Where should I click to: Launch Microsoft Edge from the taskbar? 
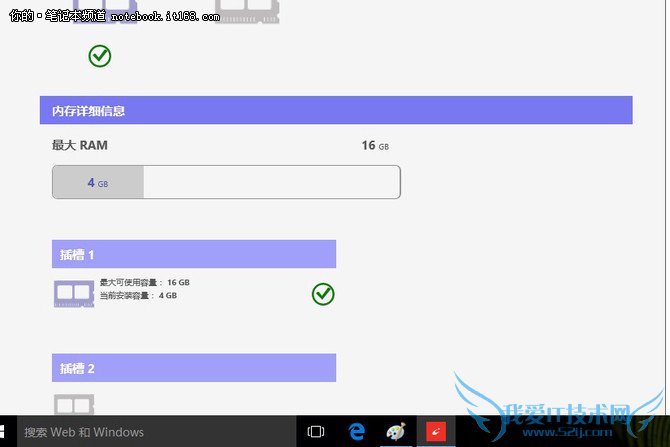[356, 432]
